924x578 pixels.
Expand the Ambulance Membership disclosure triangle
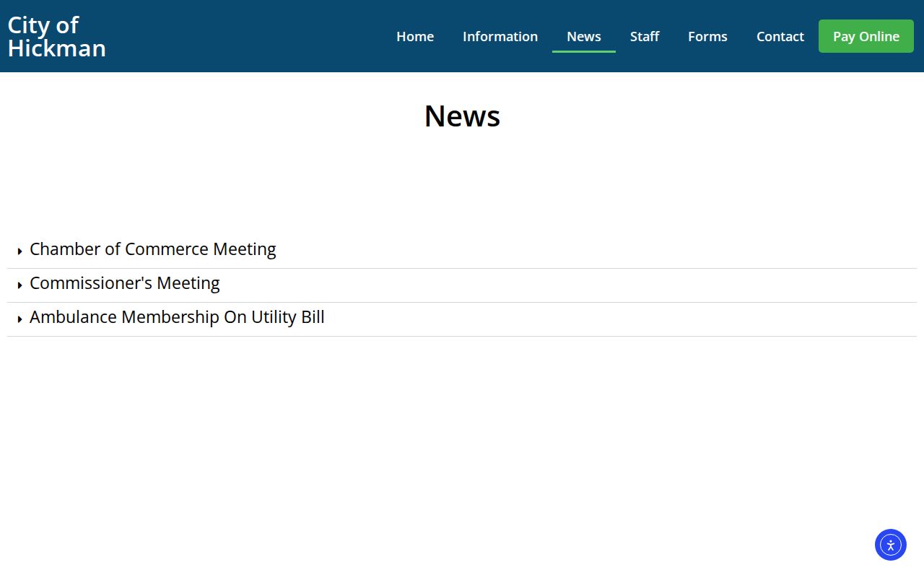point(20,319)
